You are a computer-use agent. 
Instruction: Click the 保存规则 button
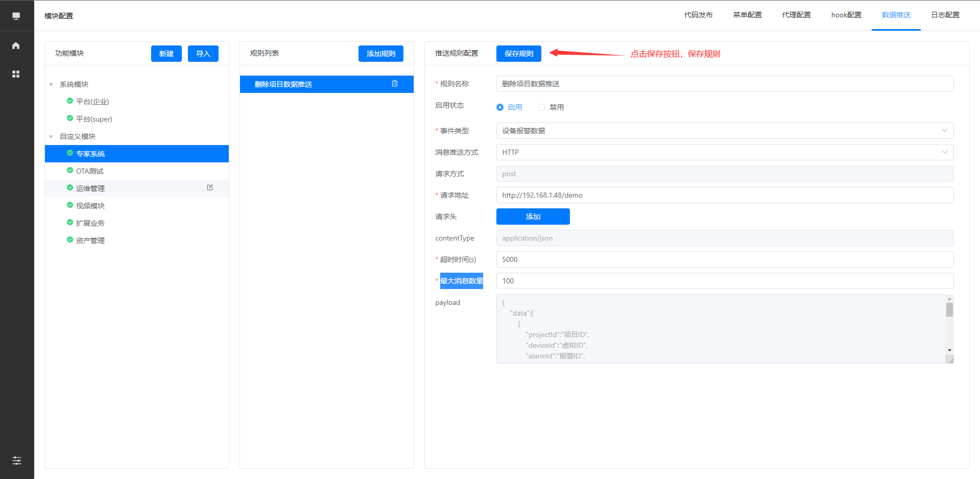(x=518, y=54)
